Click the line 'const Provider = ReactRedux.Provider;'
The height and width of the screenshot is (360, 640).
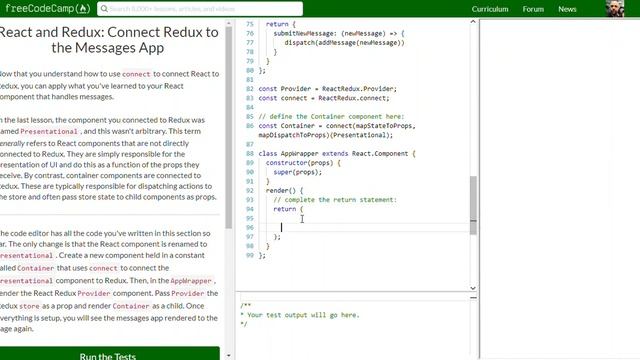[327, 89]
